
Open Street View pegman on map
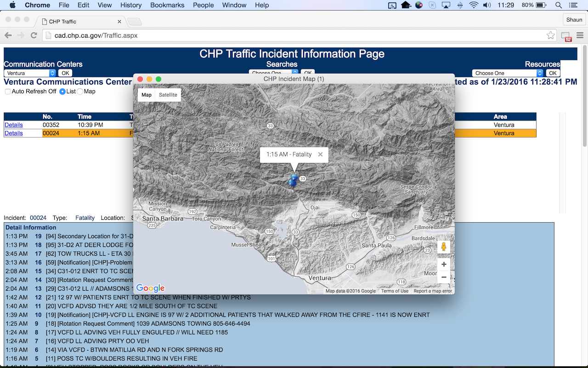coord(444,247)
